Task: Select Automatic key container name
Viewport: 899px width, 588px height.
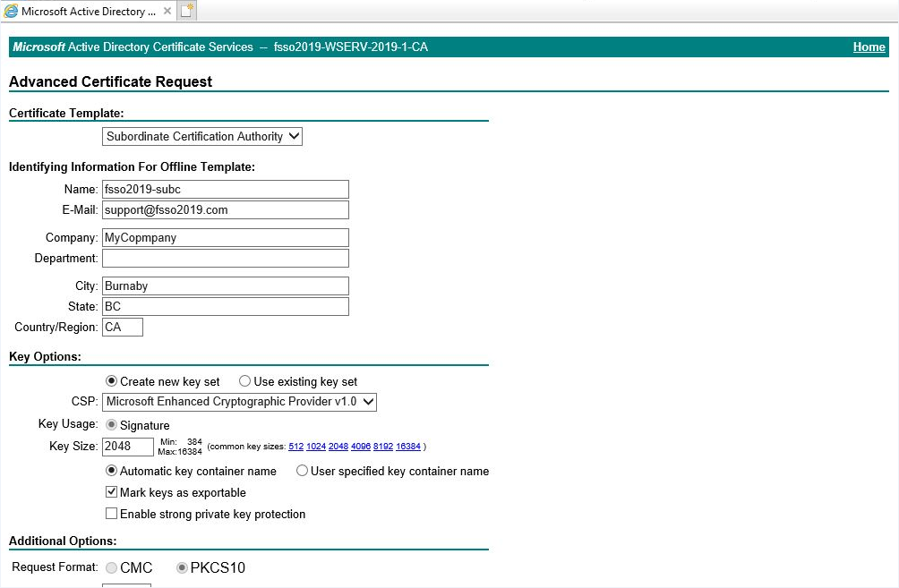Action: coord(111,471)
